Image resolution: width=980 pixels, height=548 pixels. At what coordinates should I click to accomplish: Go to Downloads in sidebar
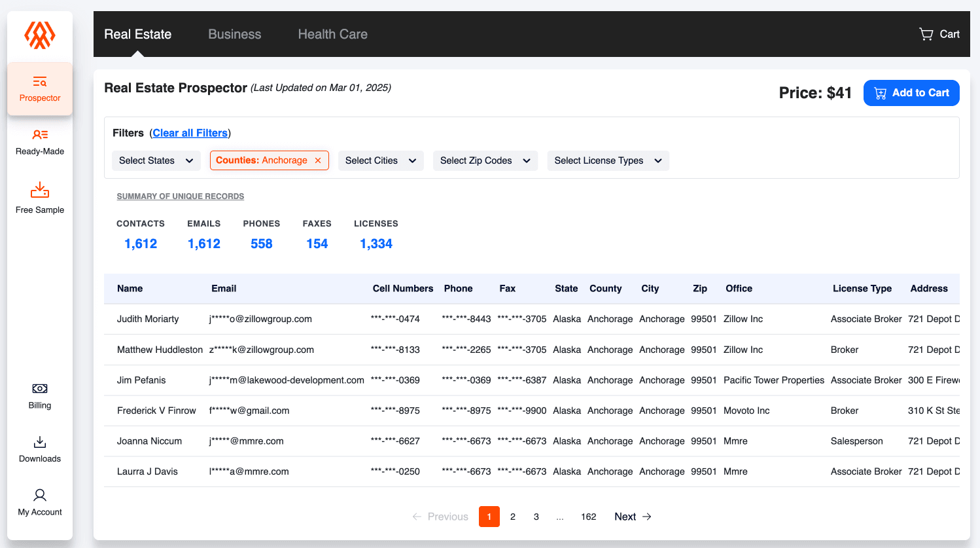click(x=40, y=442)
